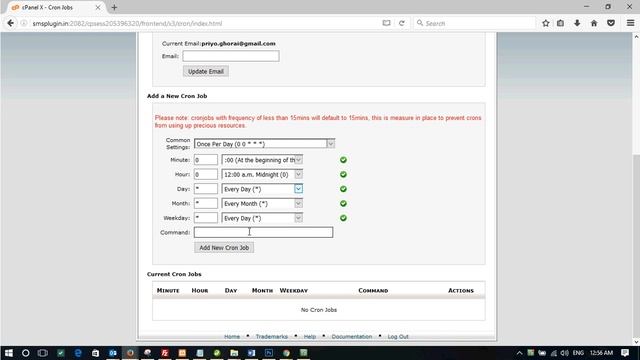The height and width of the screenshot is (360, 640).
Task: Click green checkmark beside Month row
Action: (343, 204)
